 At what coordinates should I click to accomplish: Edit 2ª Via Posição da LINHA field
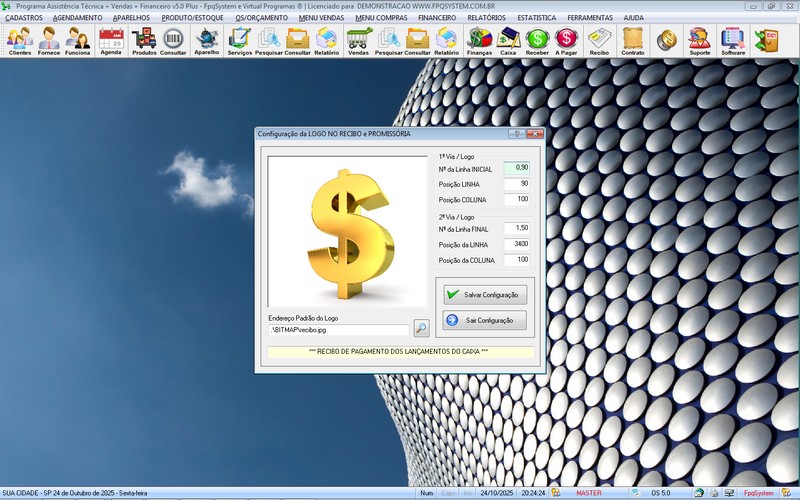(x=517, y=244)
